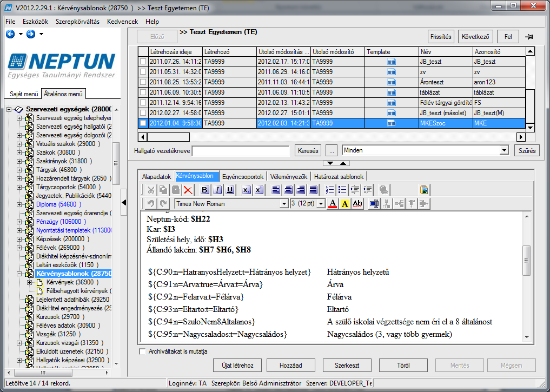Viewport: 550px width, 392px height.
Task: Click the scissors cut icon
Action: [151, 190]
